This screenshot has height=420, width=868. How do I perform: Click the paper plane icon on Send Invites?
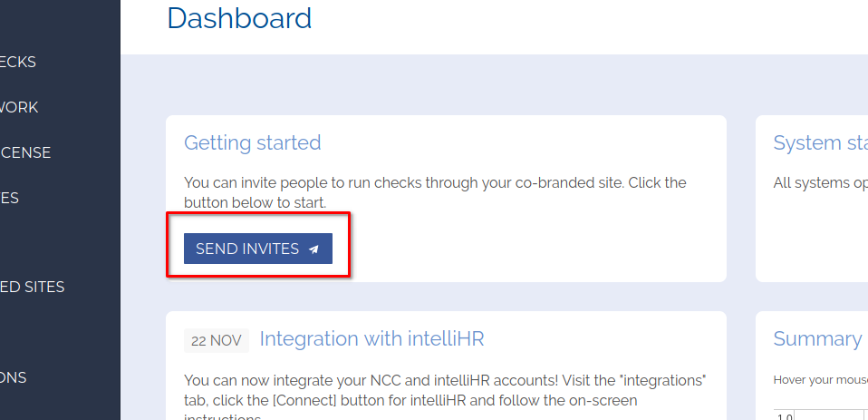(x=313, y=249)
